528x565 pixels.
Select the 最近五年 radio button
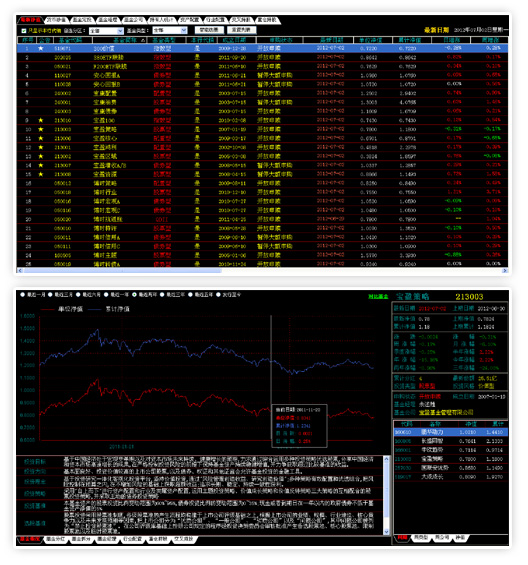(x=190, y=295)
